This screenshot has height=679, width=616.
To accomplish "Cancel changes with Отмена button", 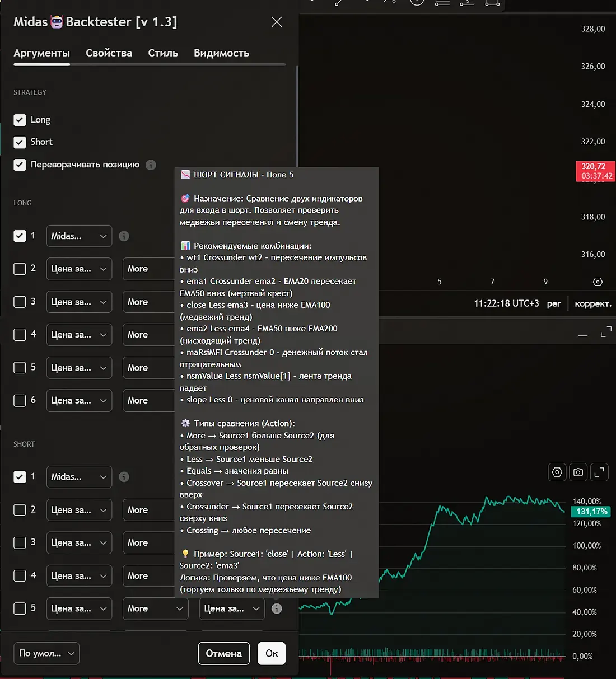I will (x=224, y=653).
